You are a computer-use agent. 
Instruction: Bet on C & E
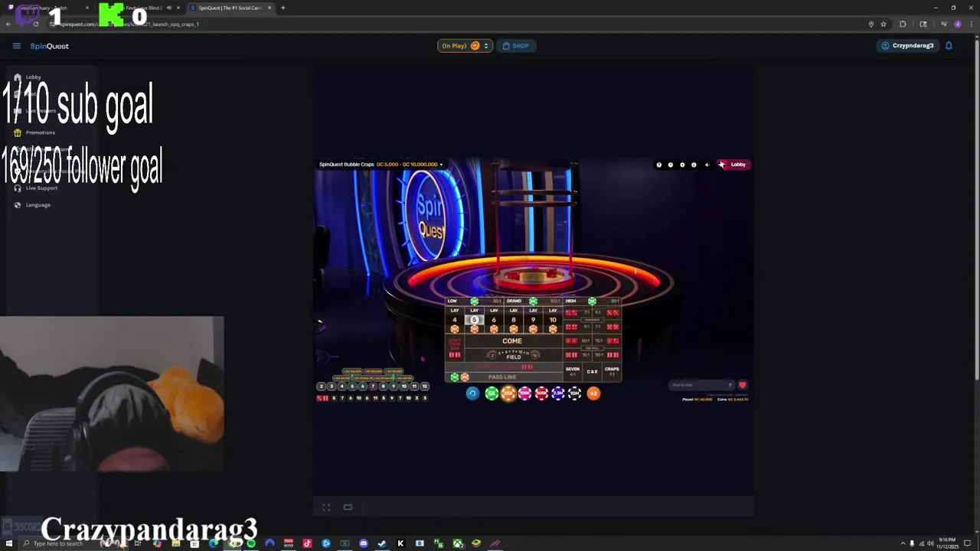[x=592, y=372]
